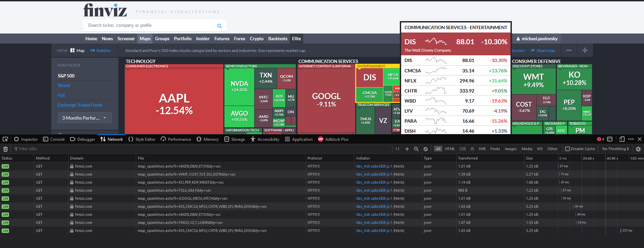
Task: Zoom in the map with plus button
Action: (x=585, y=50)
